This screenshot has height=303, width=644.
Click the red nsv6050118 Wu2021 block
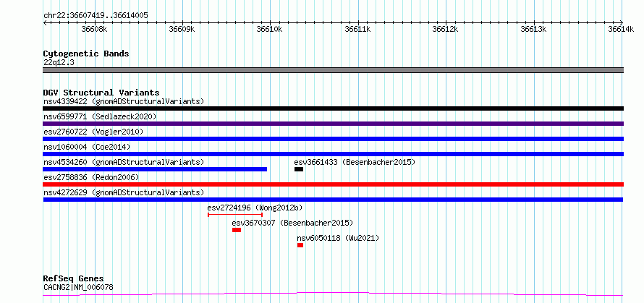point(300,245)
